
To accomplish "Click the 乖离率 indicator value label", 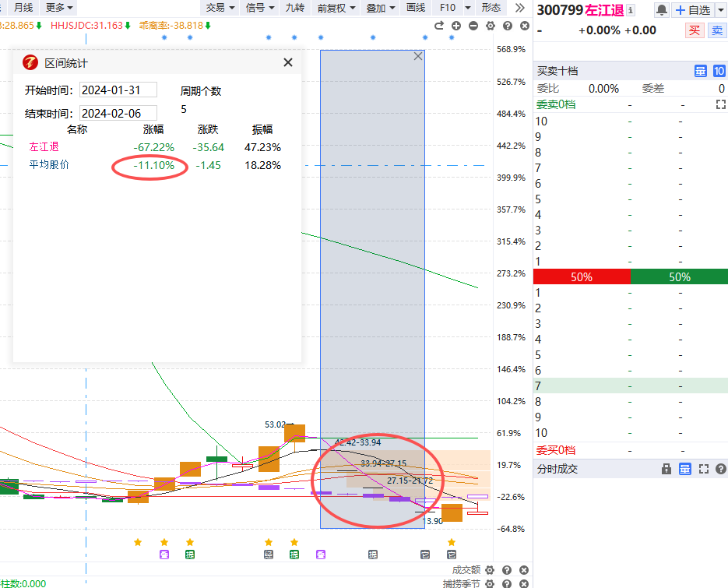I will pyautogui.click(x=171, y=26).
